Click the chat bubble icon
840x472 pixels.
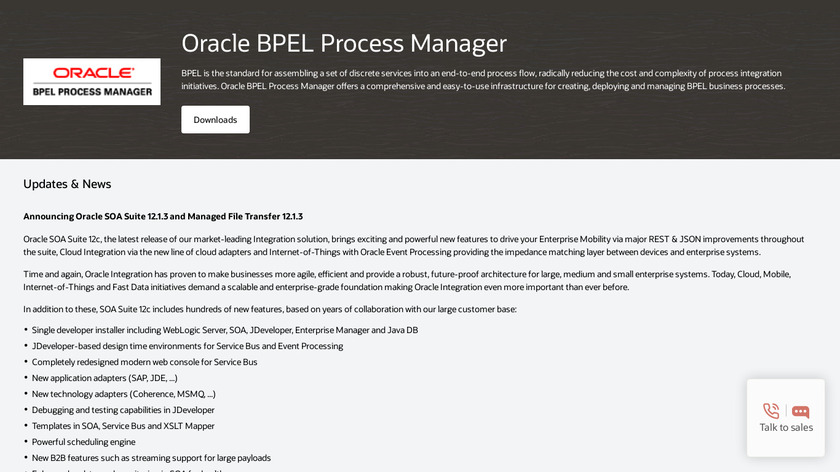(801, 411)
